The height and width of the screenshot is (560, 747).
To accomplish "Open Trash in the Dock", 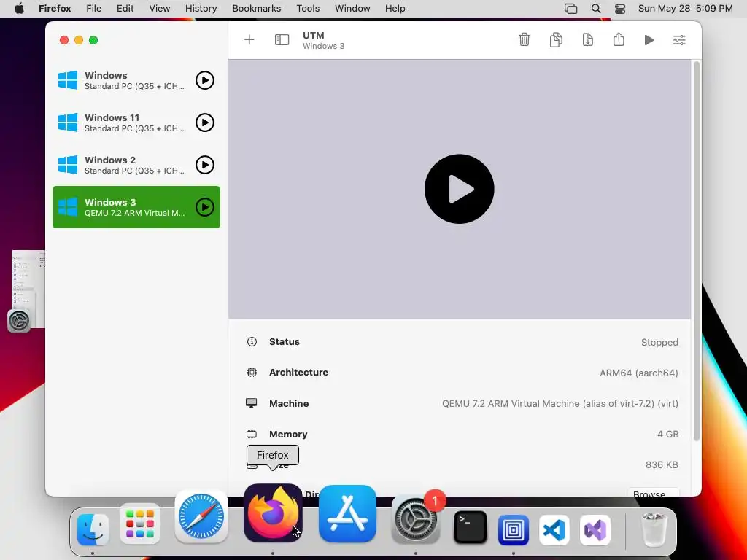I will click(654, 529).
